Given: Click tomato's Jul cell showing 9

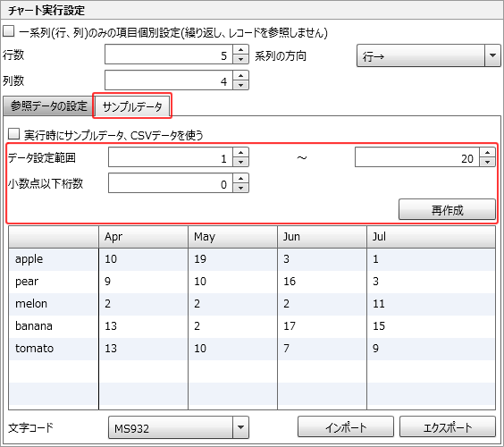Looking at the screenshot, I should [x=431, y=349].
